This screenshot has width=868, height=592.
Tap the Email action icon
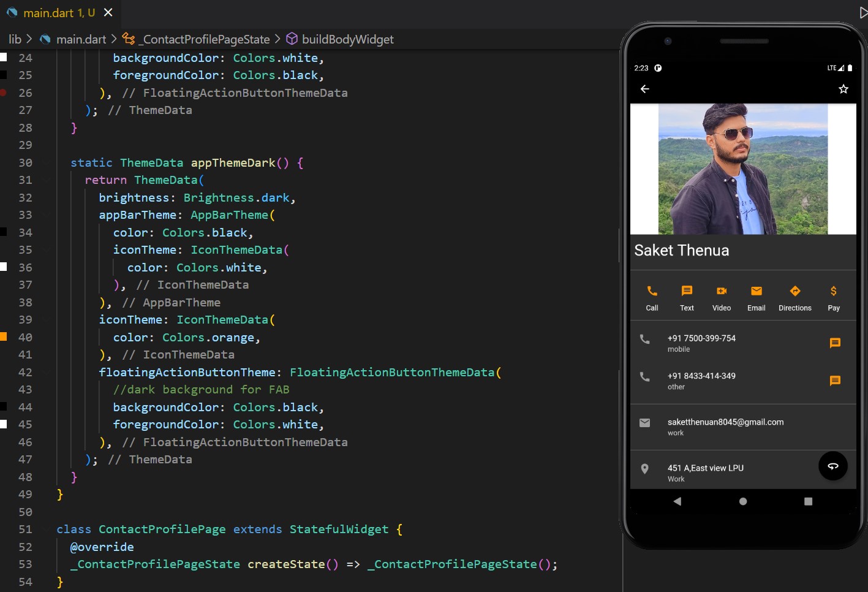click(756, 292)
